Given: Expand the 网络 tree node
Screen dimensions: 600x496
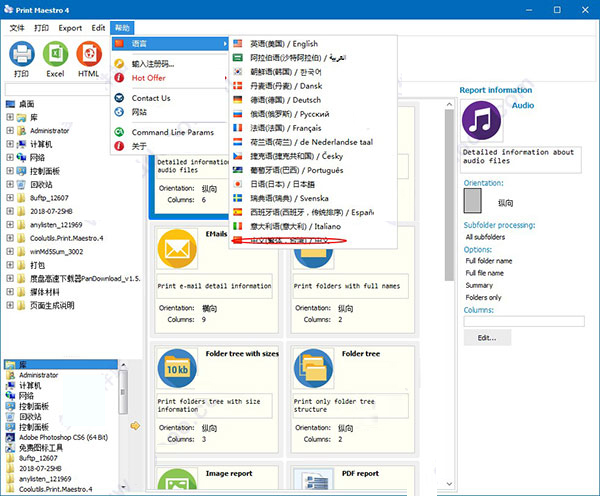Looking at the screenshot, I should pos(10,157).
